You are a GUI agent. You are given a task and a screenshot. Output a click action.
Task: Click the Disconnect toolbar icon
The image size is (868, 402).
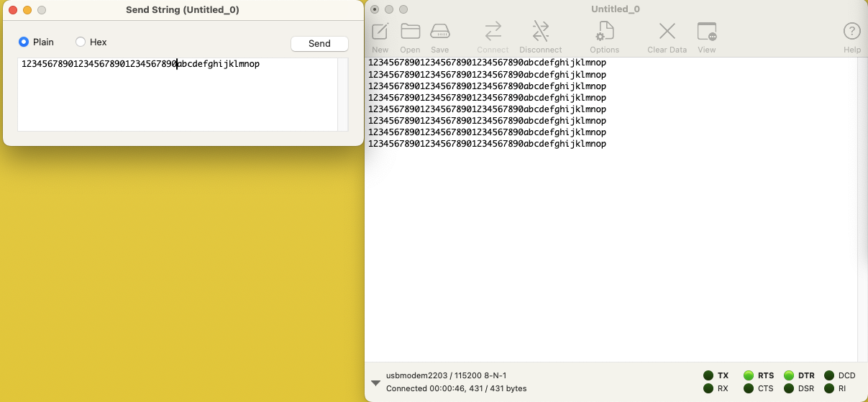pyautogui.click(x=541, y=32)
